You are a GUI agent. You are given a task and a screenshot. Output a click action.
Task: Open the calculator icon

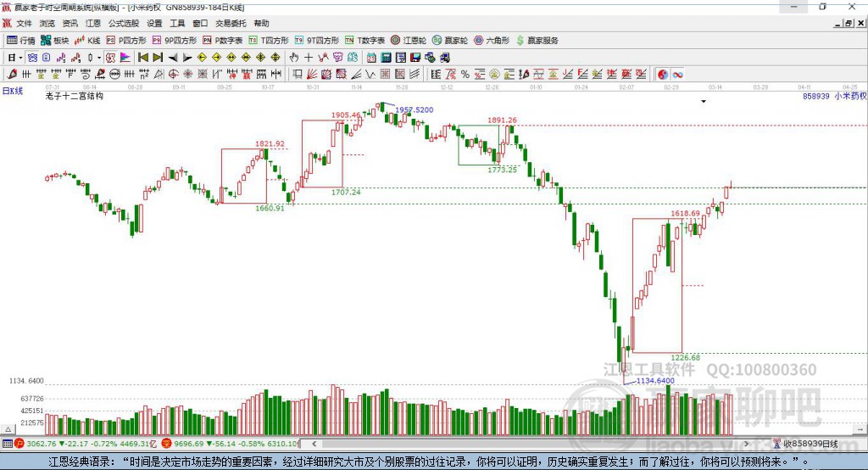(x=386, y=58)
